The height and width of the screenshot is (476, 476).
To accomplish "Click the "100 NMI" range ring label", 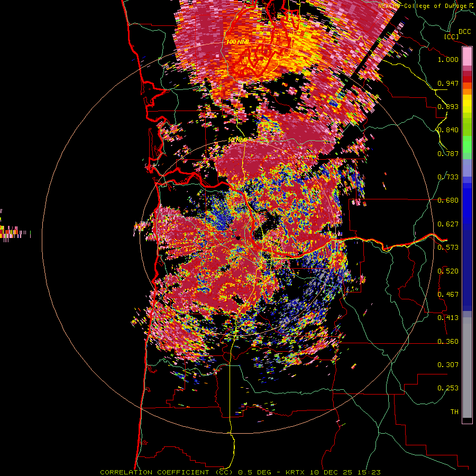I will tap(237, 42).
